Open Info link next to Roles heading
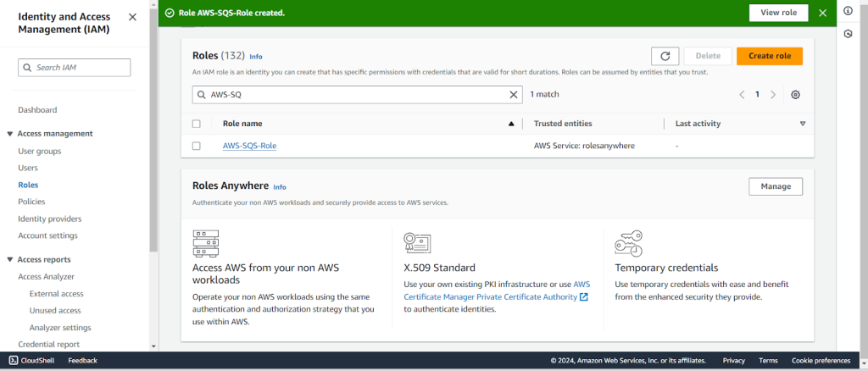 point(256,57)
